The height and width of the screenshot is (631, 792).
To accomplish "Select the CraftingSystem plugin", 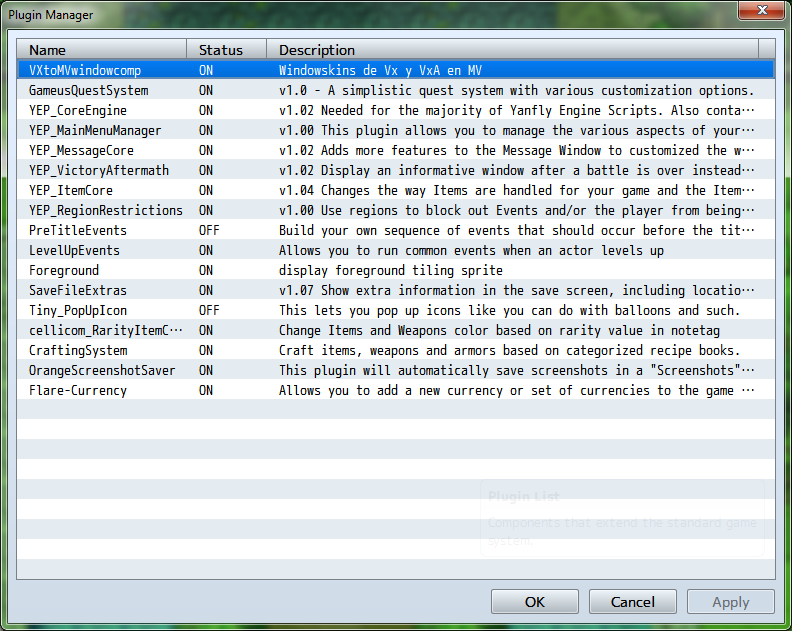I will click(395, 350).
